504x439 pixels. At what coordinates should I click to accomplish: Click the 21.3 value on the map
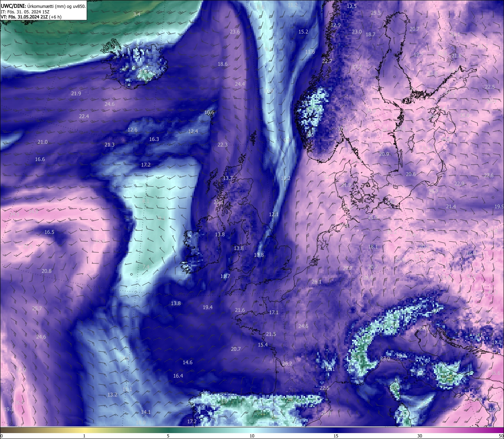coord(109,145)
